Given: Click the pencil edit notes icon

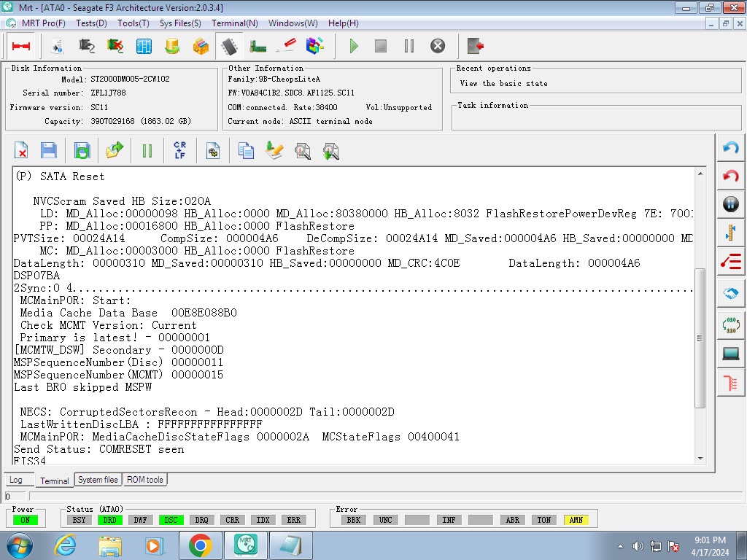Looking at the screenshot, I should pos(274,151).
